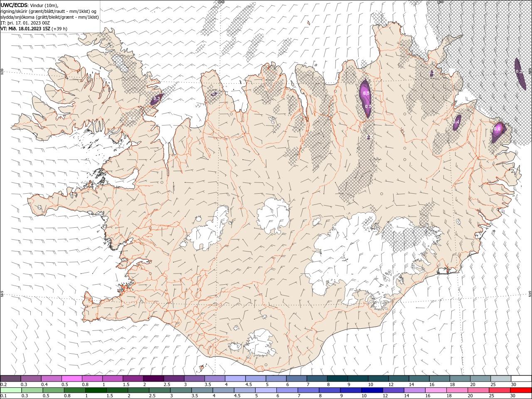Pick the deep navy 10–12 rain legend swatch
This screenshot has height=399, width=532.
point(372,390)
